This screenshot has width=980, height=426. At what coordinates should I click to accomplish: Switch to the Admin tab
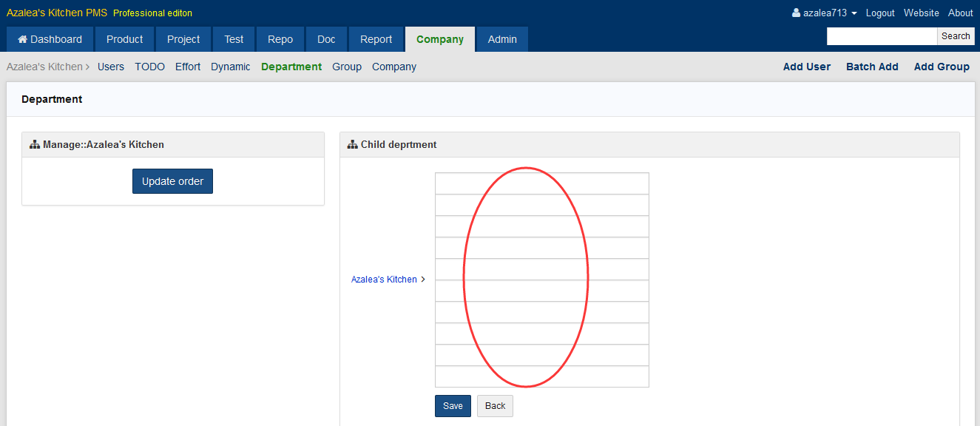(502, 39)
